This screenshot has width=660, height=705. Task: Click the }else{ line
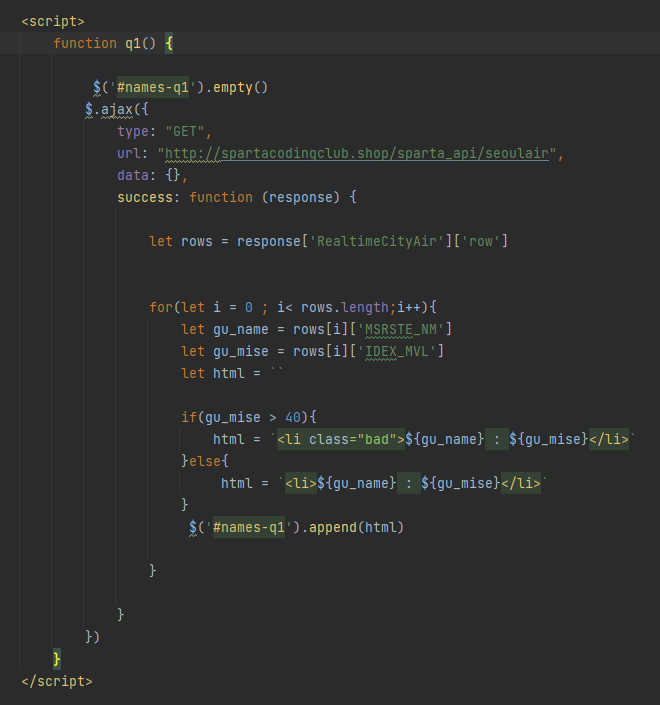tap(205, 461)
